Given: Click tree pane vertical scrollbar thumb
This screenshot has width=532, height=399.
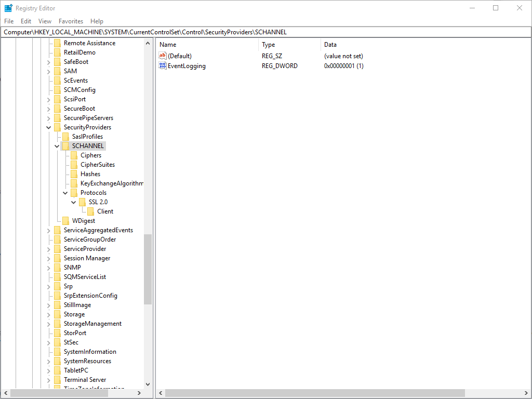Looking at the screenshot, I should point(148,270).
